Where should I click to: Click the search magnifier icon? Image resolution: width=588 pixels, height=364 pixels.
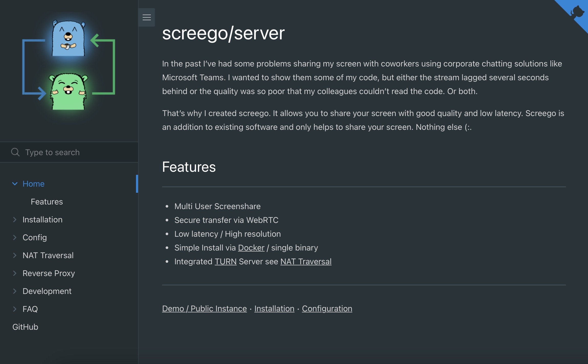[x=15, y=152]
